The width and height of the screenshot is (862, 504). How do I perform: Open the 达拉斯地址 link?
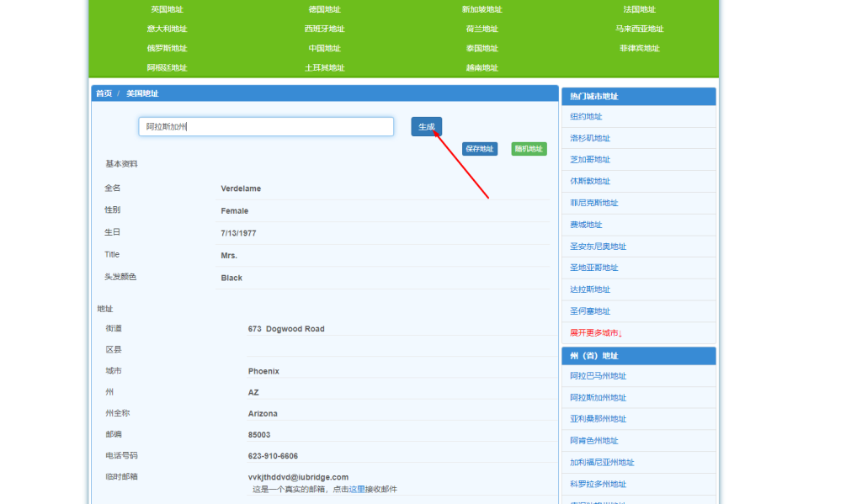[x=590, y=289]
